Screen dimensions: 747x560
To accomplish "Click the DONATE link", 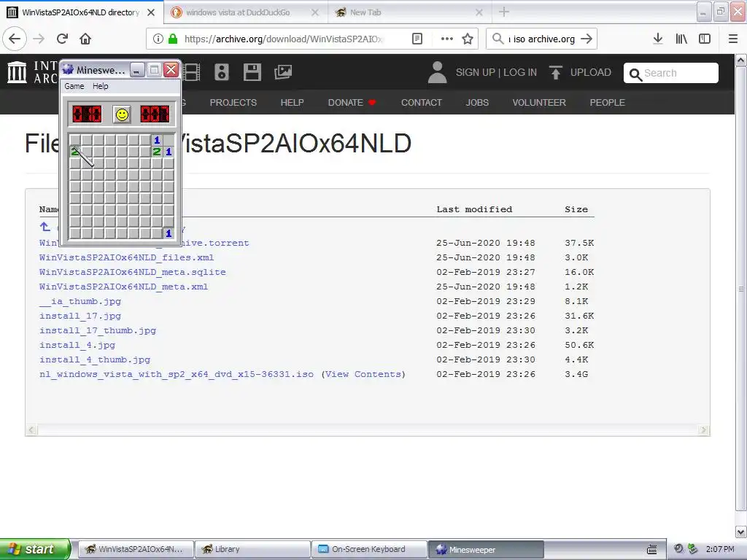I will [352, 102].
